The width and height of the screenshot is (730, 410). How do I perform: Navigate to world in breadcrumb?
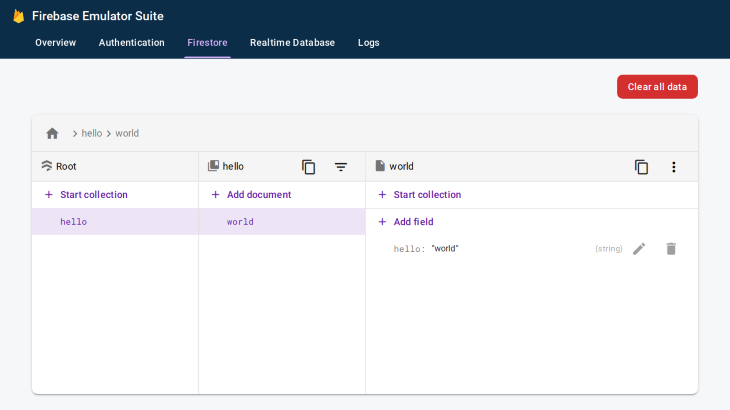pos(127,134)
